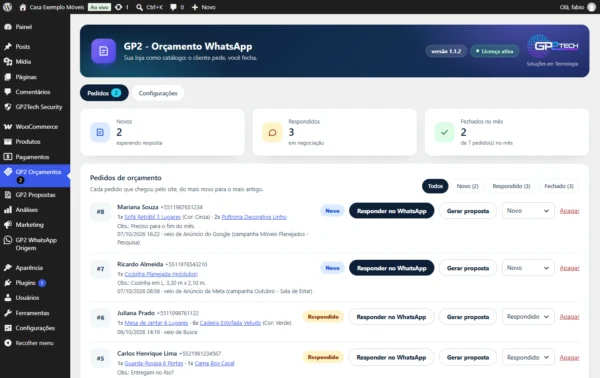Open Sofá Retrátil 3 Lugares product link

152,217
